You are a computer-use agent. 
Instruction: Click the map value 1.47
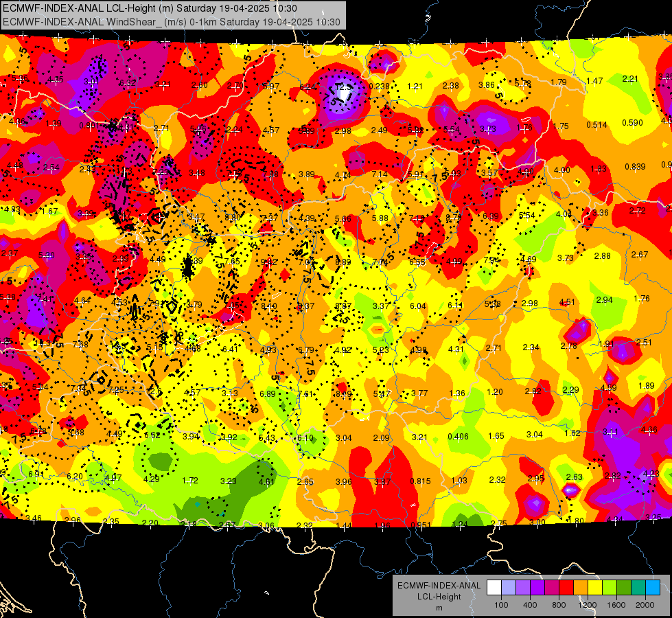[594, 80]
